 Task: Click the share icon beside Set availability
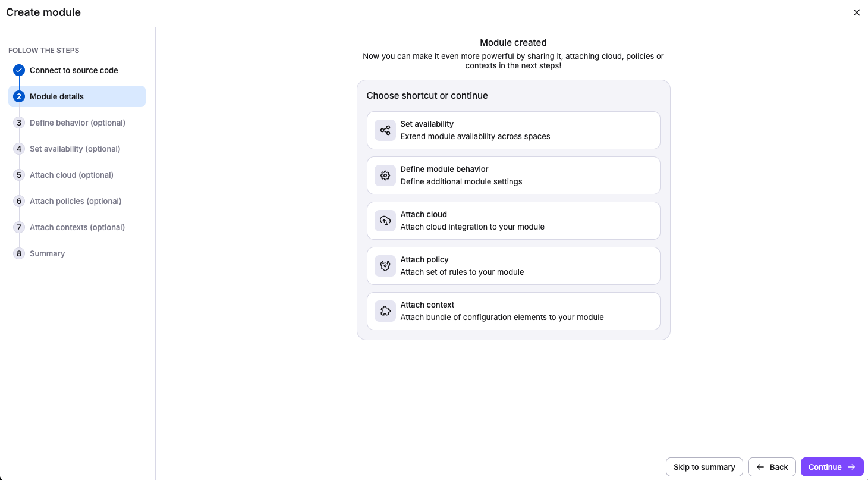click(x=385, y=130)
